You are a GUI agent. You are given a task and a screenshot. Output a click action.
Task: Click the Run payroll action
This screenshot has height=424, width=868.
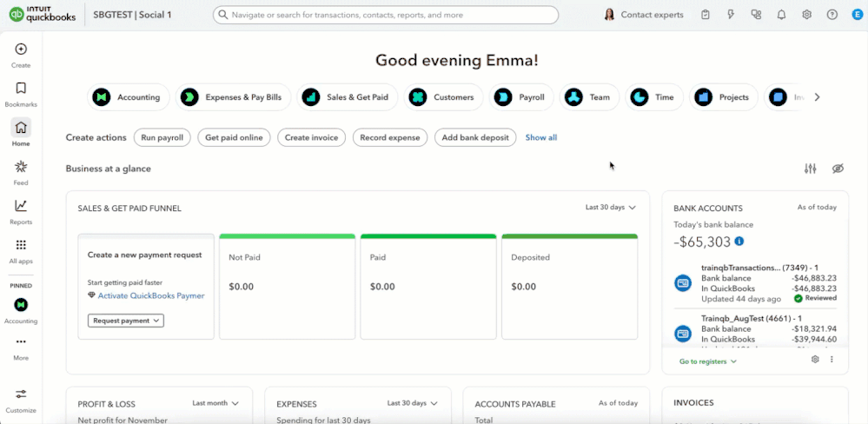[162, 138]
